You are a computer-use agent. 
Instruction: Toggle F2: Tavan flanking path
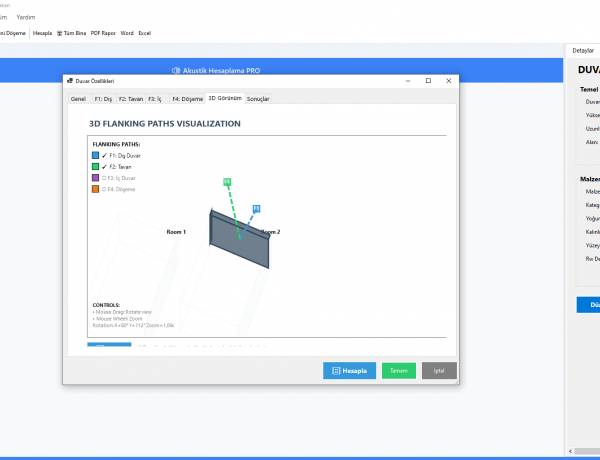103,167
